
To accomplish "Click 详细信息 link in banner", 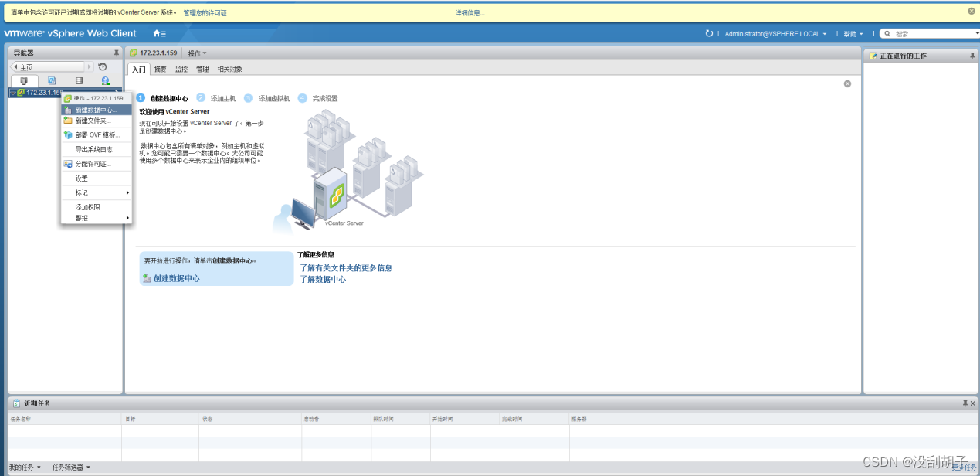I will [468, 13].
